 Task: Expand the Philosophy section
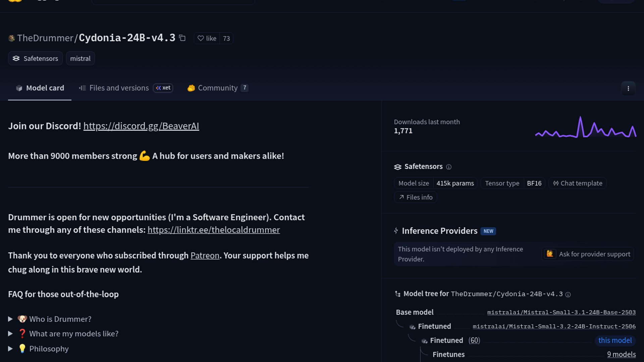[49, 349]
